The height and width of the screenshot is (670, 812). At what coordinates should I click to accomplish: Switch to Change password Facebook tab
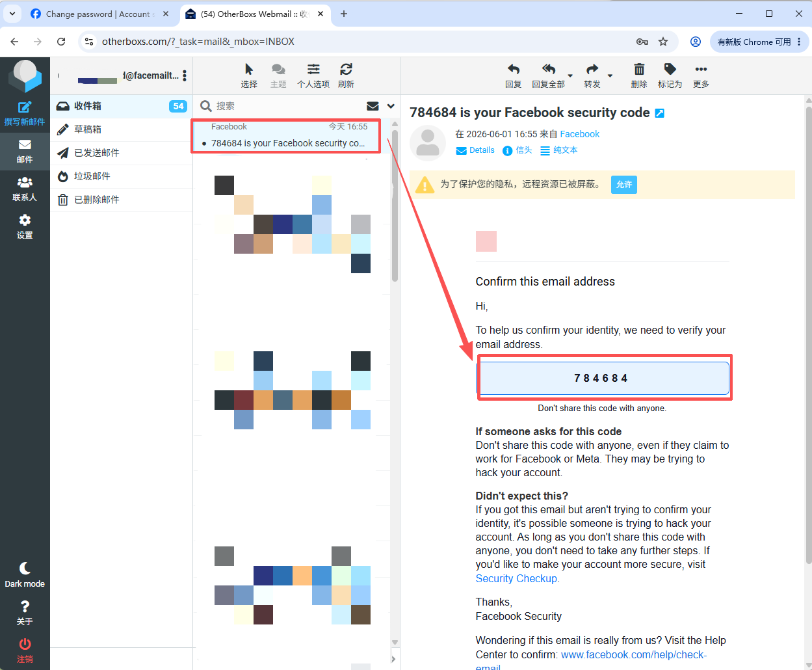pyautogui.click(x=98, y=14)
